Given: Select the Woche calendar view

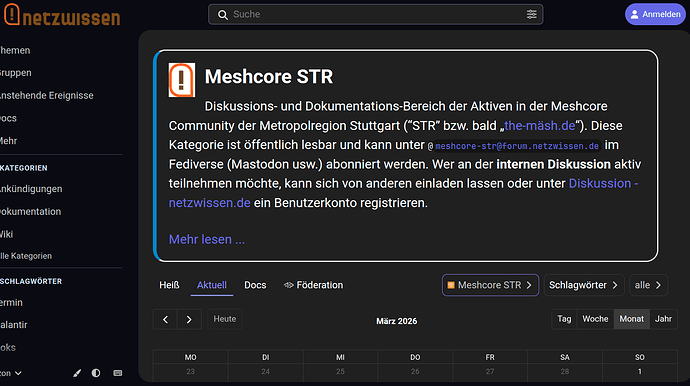Looking at the screenshot, I should 595,319.
